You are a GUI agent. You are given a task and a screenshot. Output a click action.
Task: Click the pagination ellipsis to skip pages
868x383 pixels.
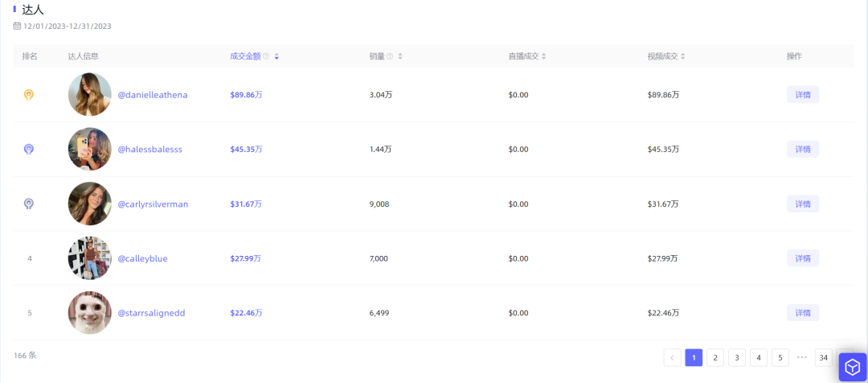[x=801, y=357]
